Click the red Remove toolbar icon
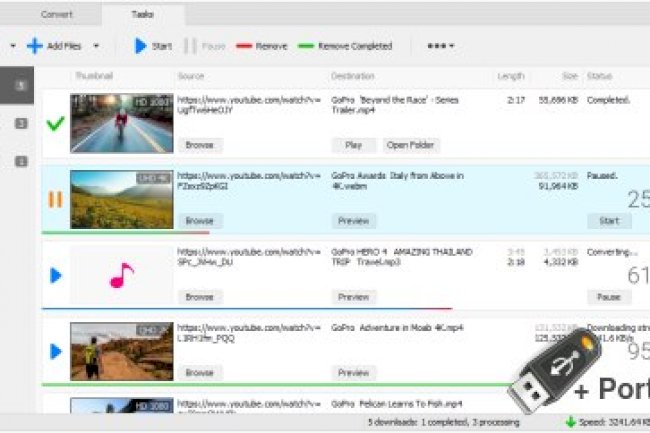Image resolution: width=650 pixels, height=433 pixels. (242, 46)
